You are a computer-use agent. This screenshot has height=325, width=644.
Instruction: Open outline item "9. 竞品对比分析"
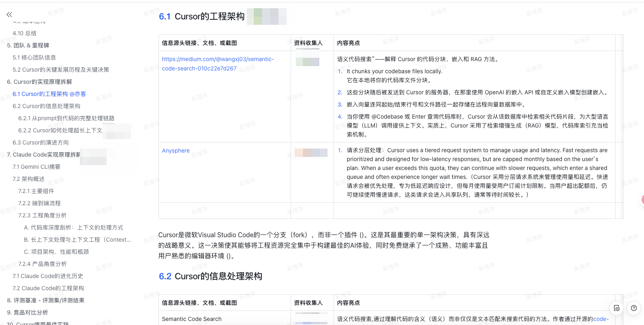(28, 312)
